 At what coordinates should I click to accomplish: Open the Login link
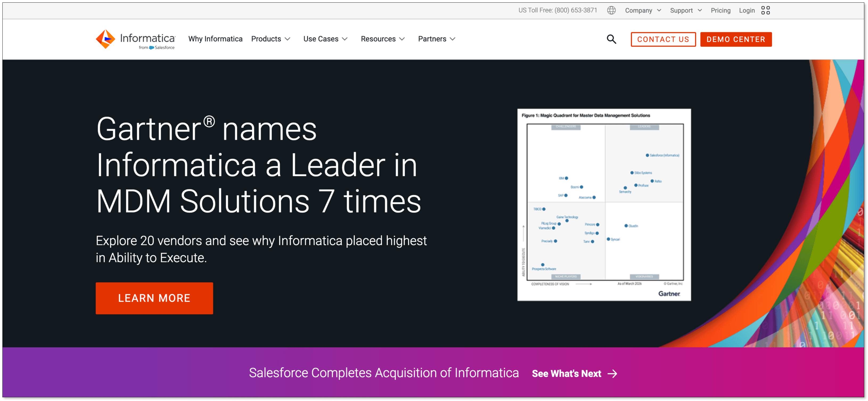click(x=747, y=10)
